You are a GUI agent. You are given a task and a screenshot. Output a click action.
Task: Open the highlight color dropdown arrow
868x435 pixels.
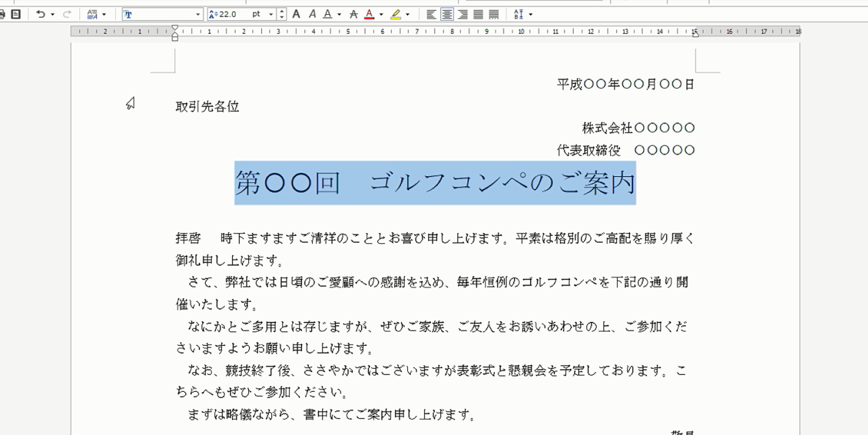407,14
